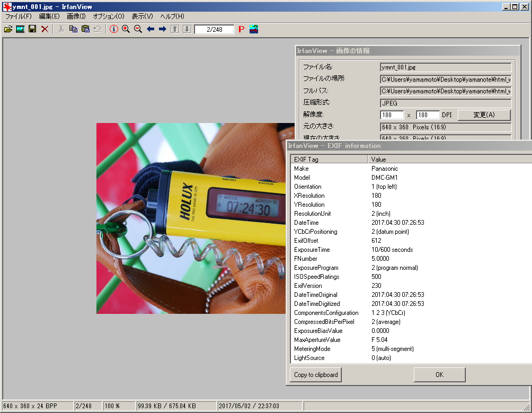Open image information via the red i icon
The height and width of the screenshot is (413, 532).
click(114, 29)
